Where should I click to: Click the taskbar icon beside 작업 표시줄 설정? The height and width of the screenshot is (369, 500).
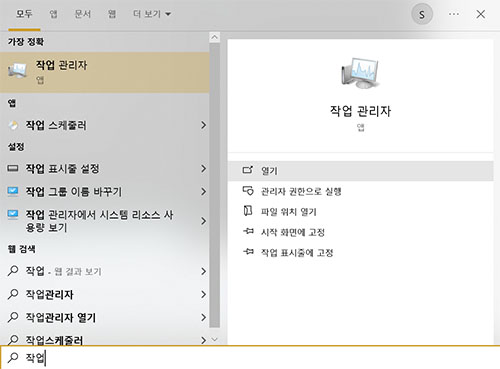(13, 168)
